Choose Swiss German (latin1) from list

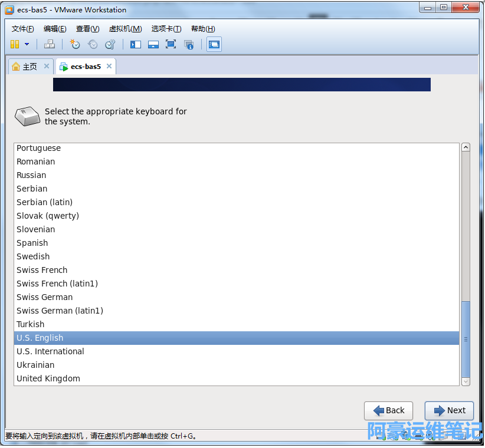click(60, 311)
